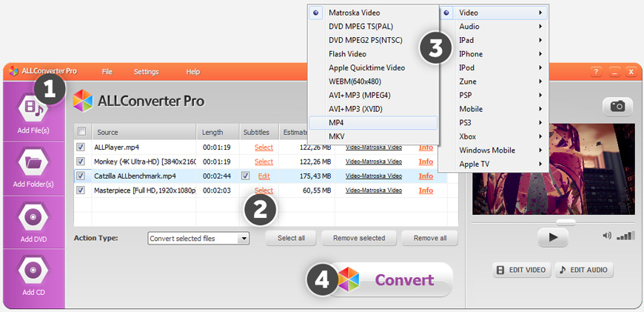Toggle the Catzilla subtitles checkbox
Screen dimensions: 644x312
coord(246,176)
